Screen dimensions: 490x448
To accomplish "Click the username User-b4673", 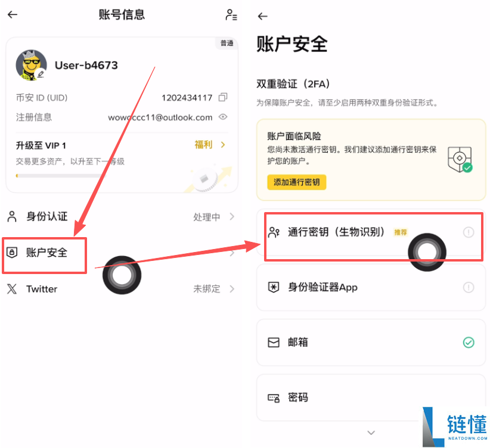I will point(86,66).
